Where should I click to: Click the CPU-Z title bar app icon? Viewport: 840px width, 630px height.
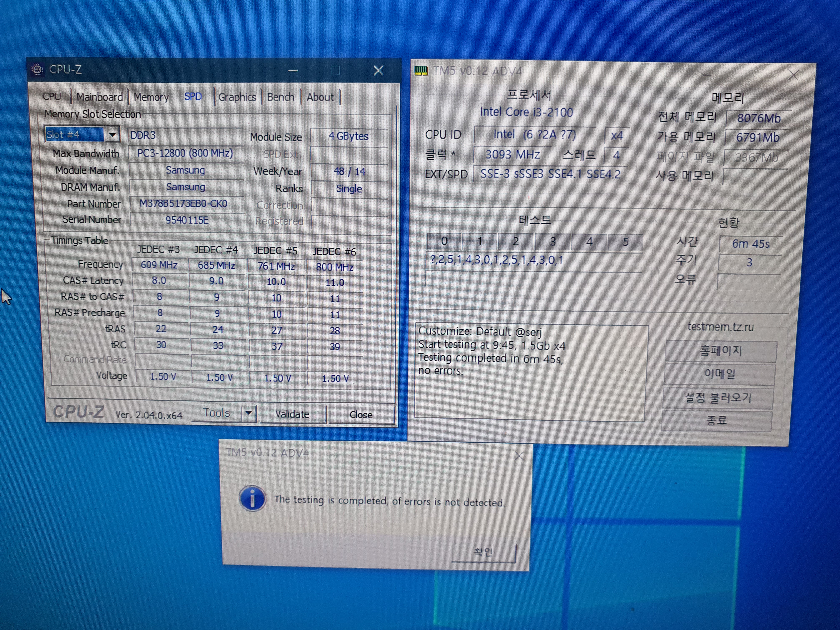(x=37, y=70)
